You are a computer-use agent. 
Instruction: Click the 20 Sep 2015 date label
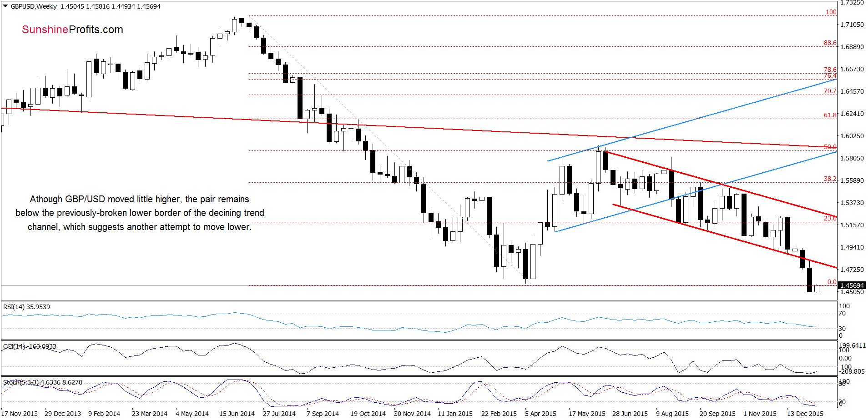point(717,414)
